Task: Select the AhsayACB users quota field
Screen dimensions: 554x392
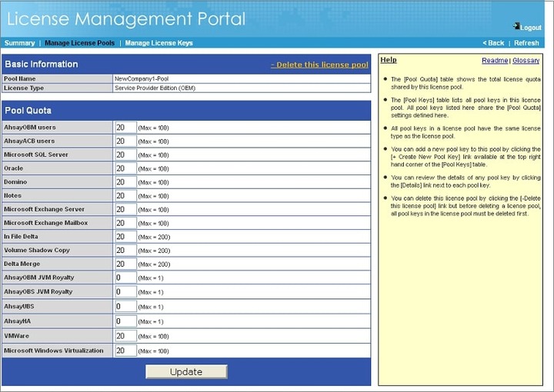Action: click(125, 141)
